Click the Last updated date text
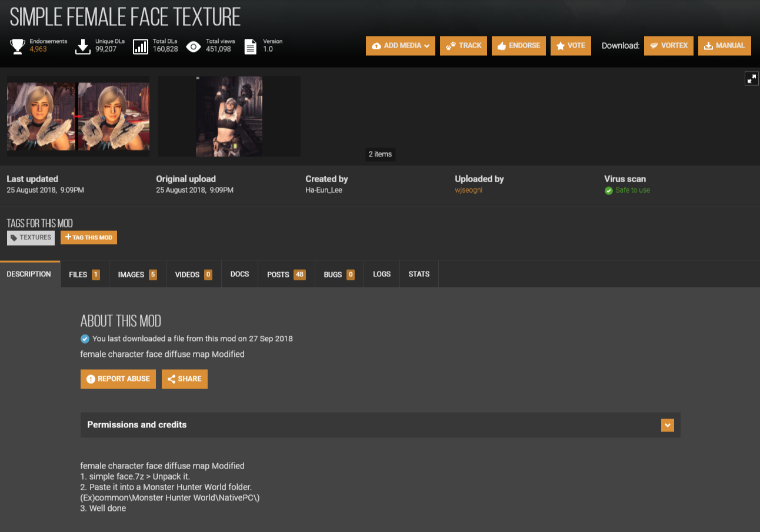Screen dimensions: 760x532 coord(45,190)
